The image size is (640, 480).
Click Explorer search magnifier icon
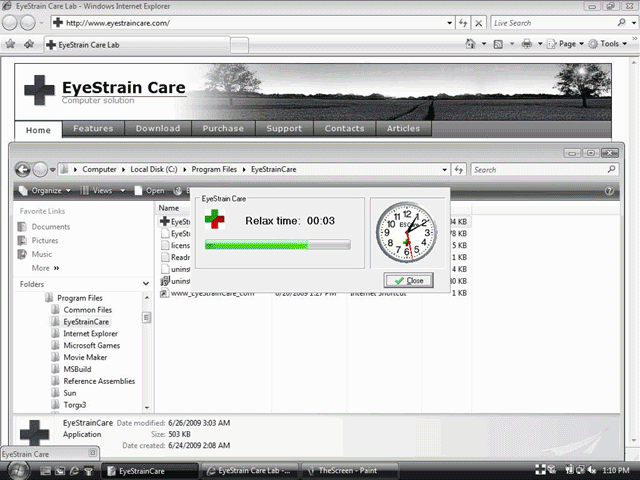611,169
